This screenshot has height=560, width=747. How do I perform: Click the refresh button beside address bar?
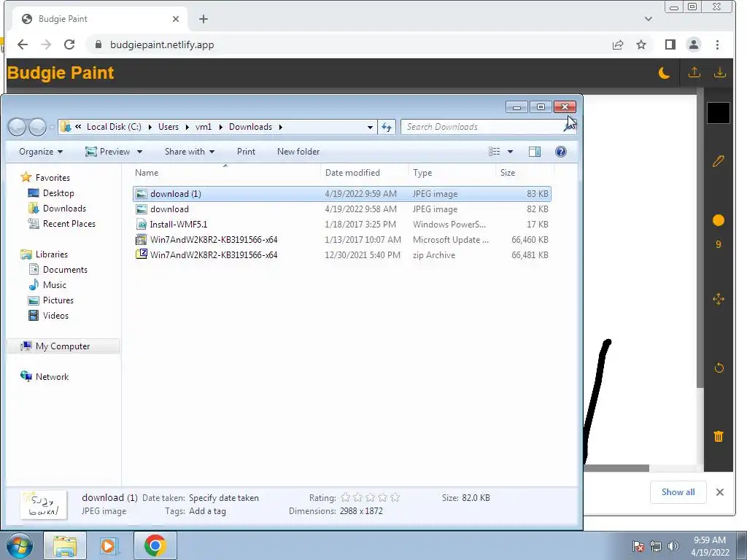(x=387, y=127)
